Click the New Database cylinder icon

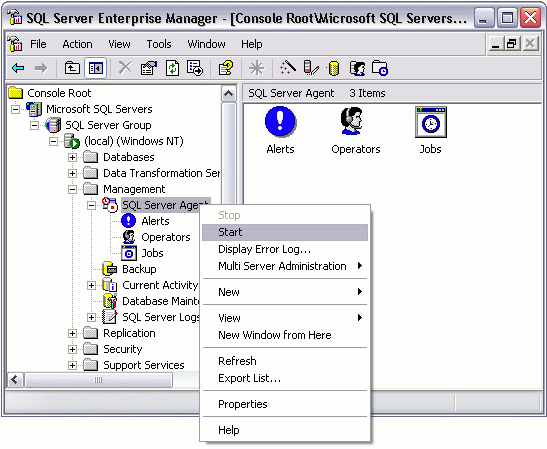pos(334,68)
